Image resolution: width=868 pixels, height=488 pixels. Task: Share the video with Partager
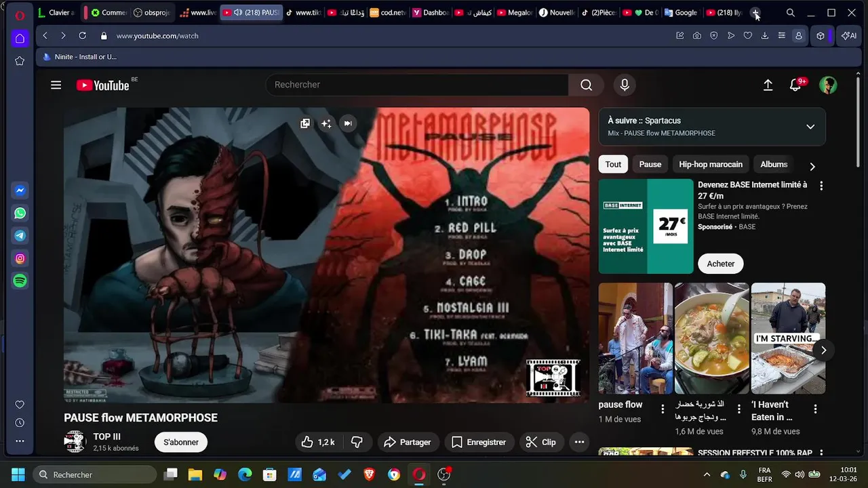pos(408,442)
